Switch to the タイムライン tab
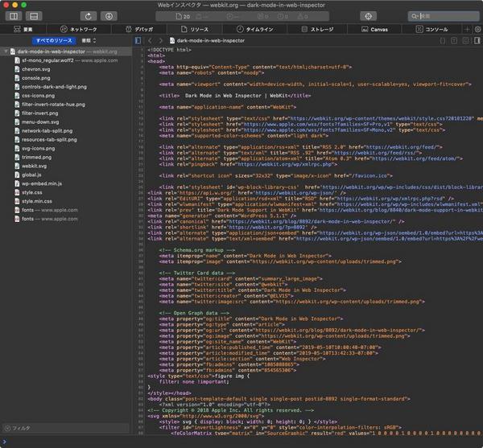 [x=254, y=29]
